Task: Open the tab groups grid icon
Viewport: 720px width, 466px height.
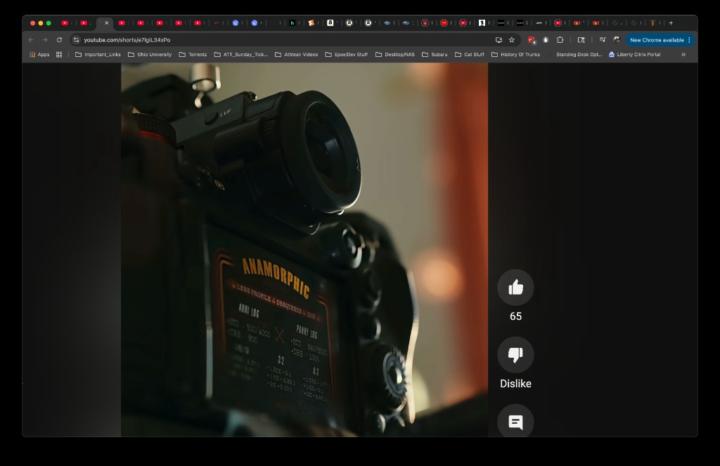Action: (59, 54)
